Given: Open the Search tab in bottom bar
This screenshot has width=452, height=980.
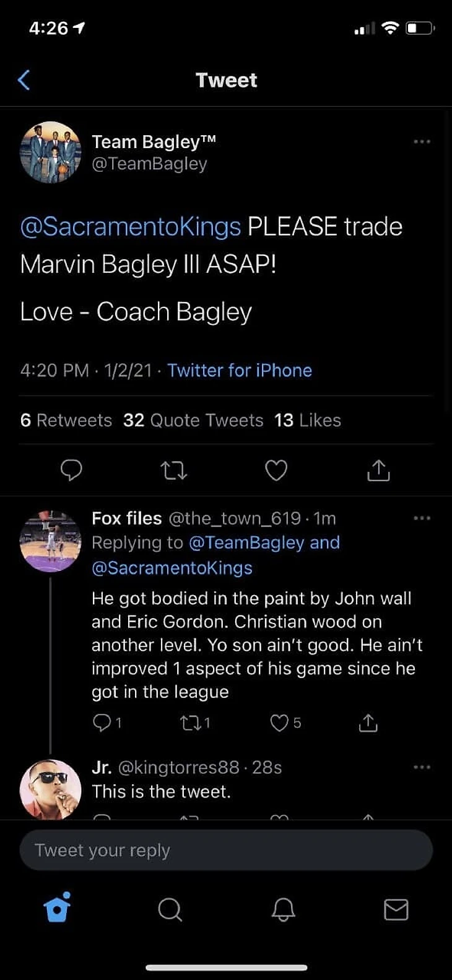Looking at the screenshot, I should [x=170, y=909].
